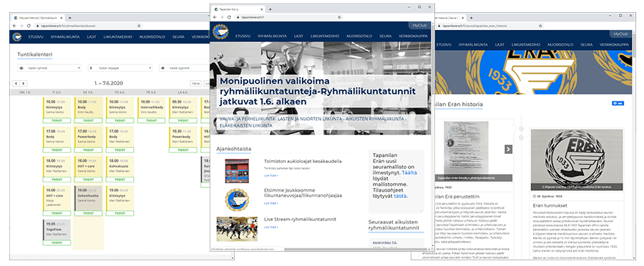Open ETUSIVU in the center window menu

tap(243, 36)
